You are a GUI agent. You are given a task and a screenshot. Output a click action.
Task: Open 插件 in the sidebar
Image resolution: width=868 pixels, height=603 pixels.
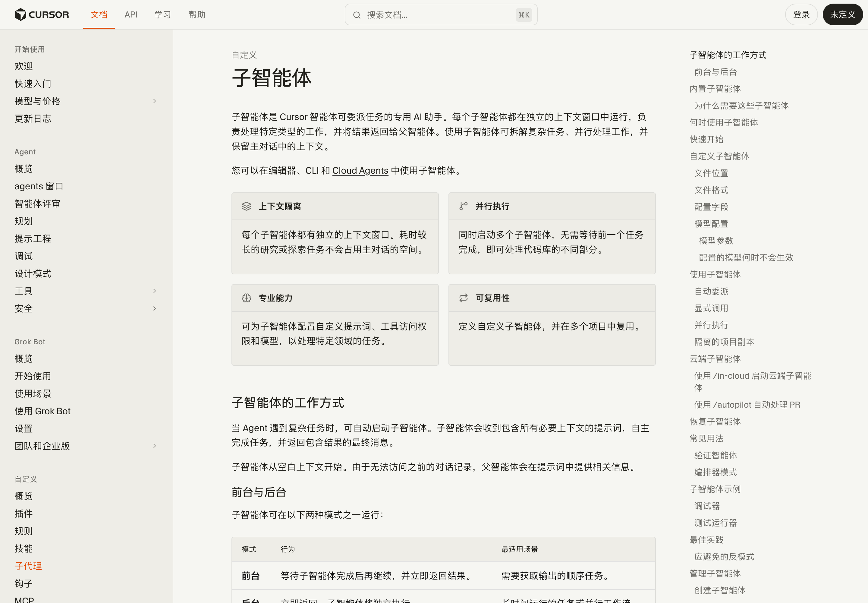coord(24,514)
